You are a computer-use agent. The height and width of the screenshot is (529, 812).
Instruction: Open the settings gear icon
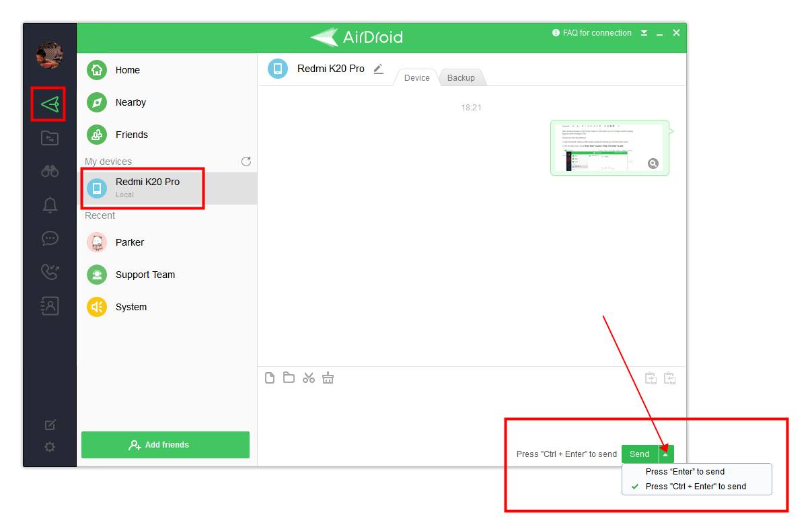(x=50, y=447)
